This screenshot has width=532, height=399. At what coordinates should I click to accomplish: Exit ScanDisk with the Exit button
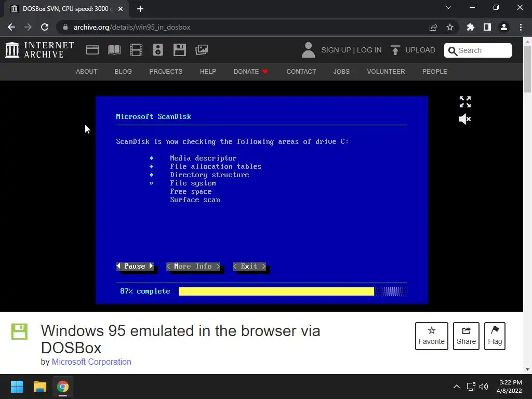249,267
